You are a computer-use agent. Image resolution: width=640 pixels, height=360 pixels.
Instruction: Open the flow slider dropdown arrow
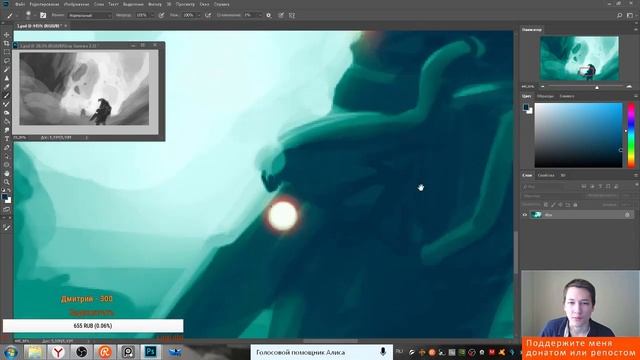coord(199,15)
